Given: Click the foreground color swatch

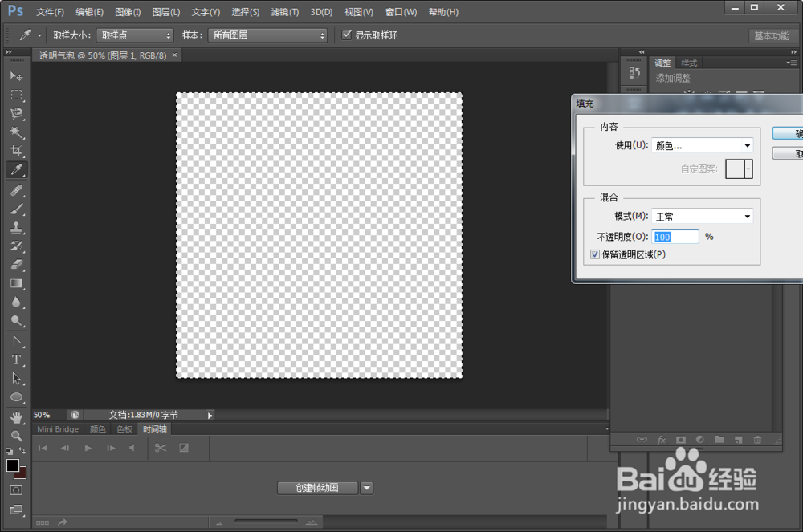Looking at the screenshot, I should point(13,465).
